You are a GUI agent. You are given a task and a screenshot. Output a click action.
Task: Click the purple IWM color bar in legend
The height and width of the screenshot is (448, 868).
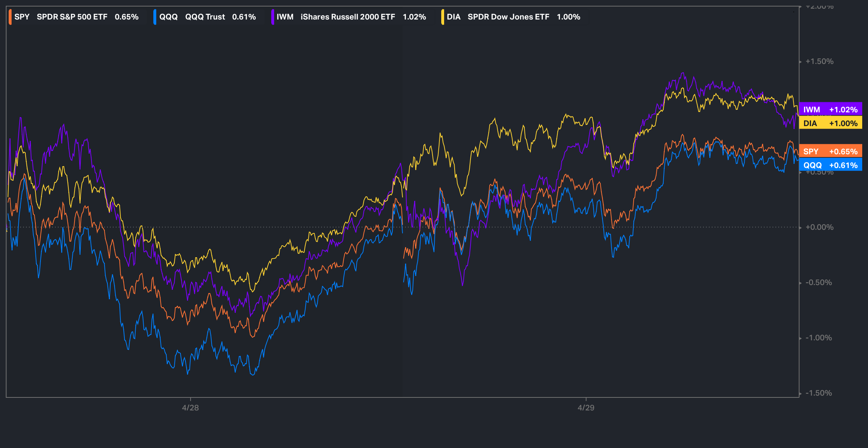tap(272, 17)
